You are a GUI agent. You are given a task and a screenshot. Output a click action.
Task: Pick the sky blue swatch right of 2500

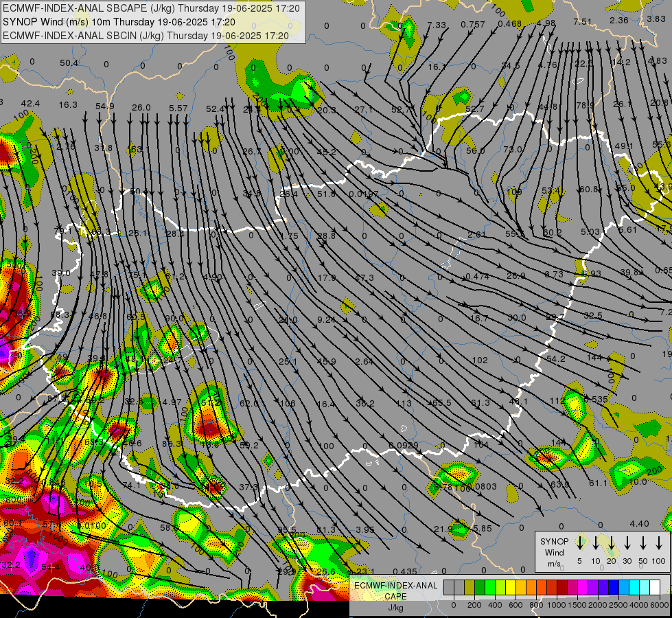click(x=624, y=588)
